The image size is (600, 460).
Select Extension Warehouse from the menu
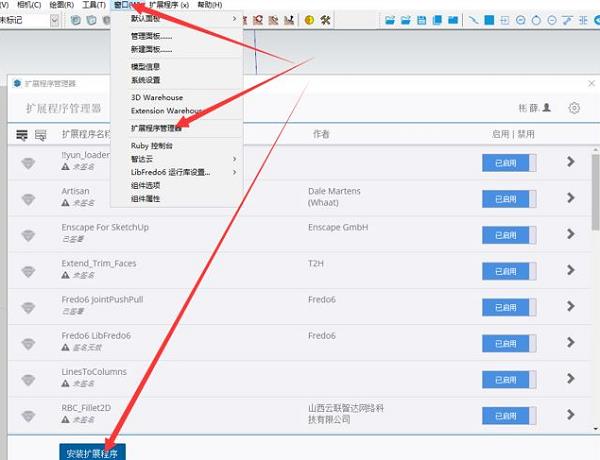point(166,111)
